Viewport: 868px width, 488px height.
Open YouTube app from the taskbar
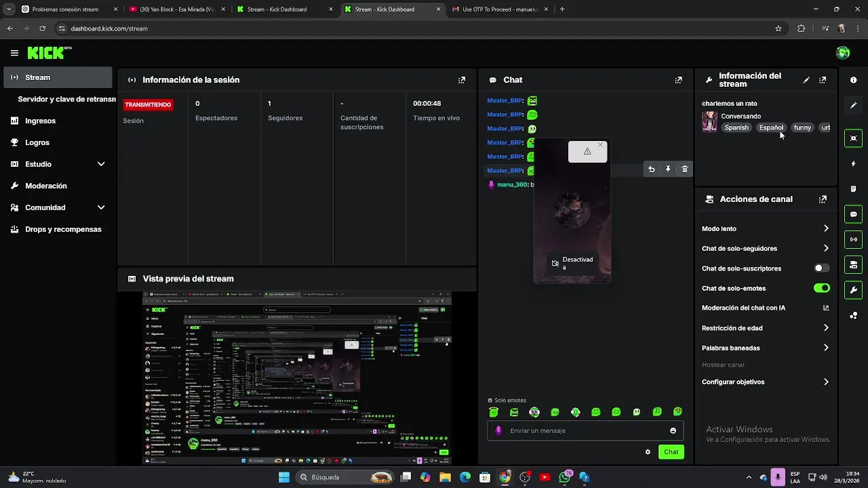click(x=545, y=477)
